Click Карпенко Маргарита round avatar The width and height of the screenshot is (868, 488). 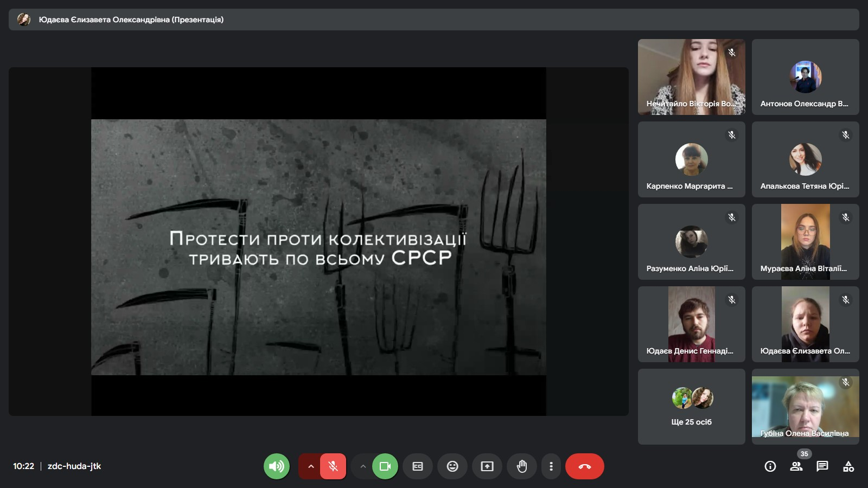pyautogui.click(x=692, y=159)
